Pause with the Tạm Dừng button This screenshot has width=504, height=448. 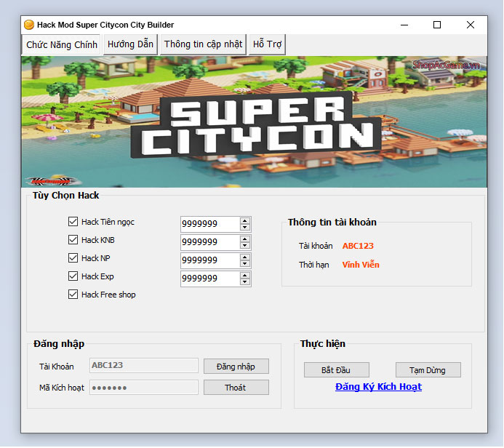pos(428,370)
